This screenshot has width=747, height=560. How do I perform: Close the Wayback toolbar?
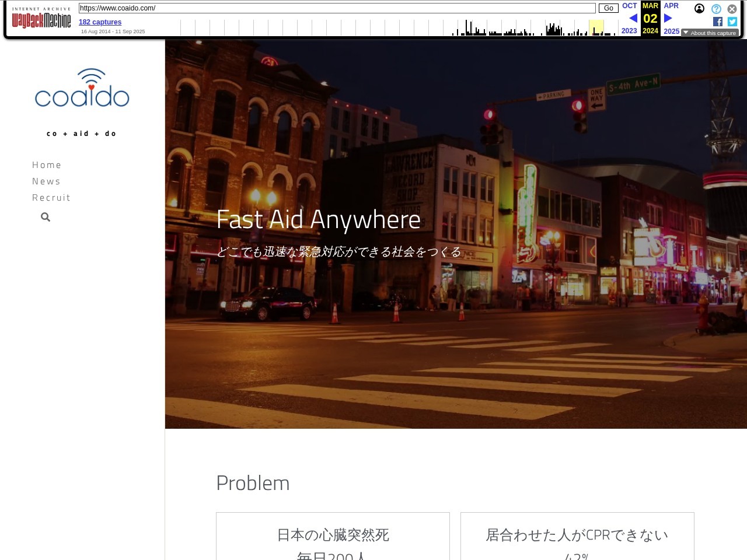click(x=732, y=9)
